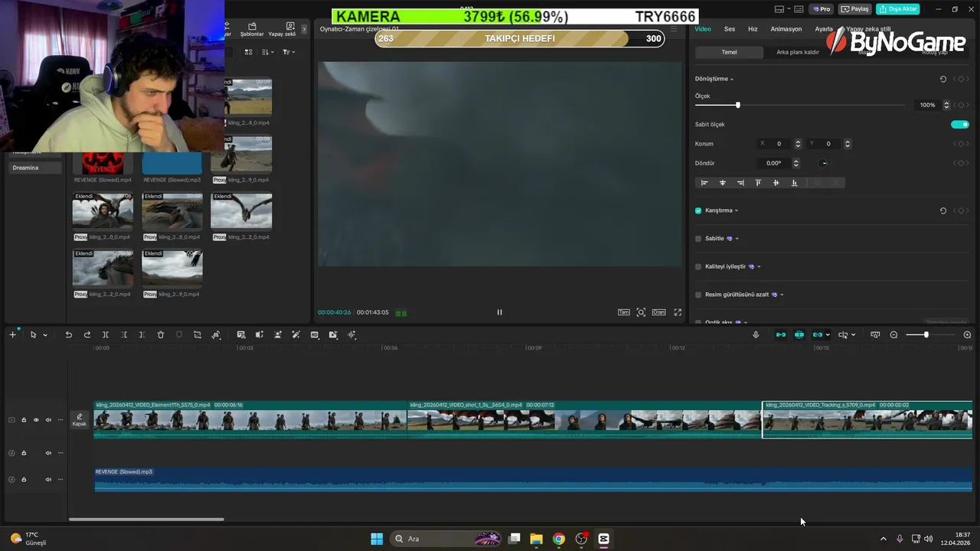Viewport: 980px width, 551px height.
Task: Enable the Kaliteyi iyileştir checkbox
Action: point(698,267)
